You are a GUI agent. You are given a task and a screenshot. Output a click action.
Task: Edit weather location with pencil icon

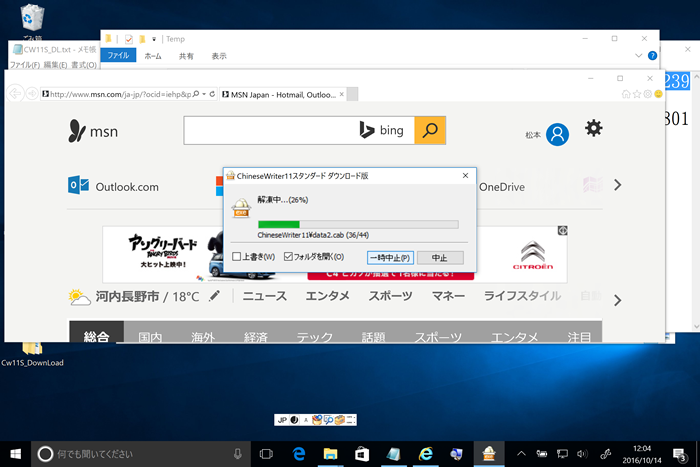[215, 296]
